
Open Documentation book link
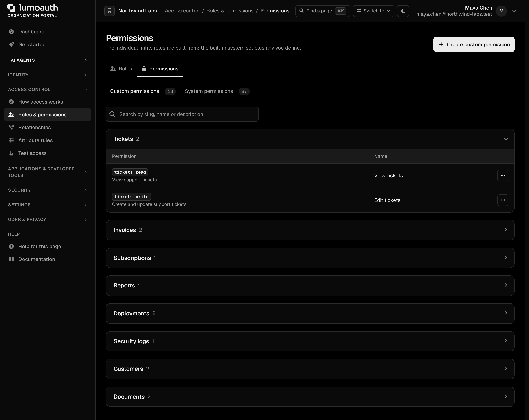pos(48,259)
